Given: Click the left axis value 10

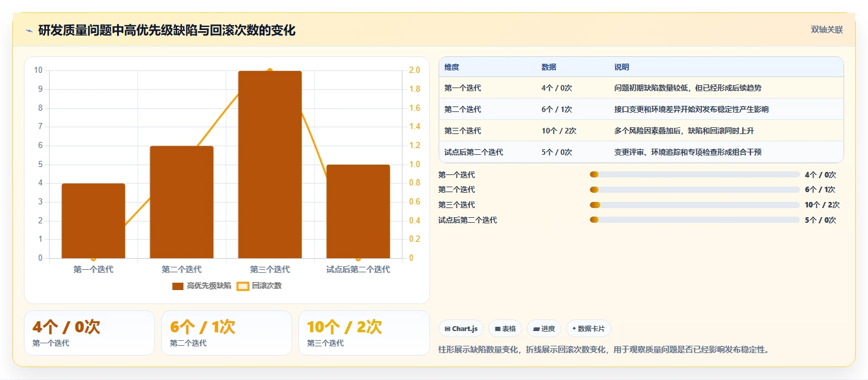Looking at the screenshot, I should pyautogui.click(x=39, y=70).
